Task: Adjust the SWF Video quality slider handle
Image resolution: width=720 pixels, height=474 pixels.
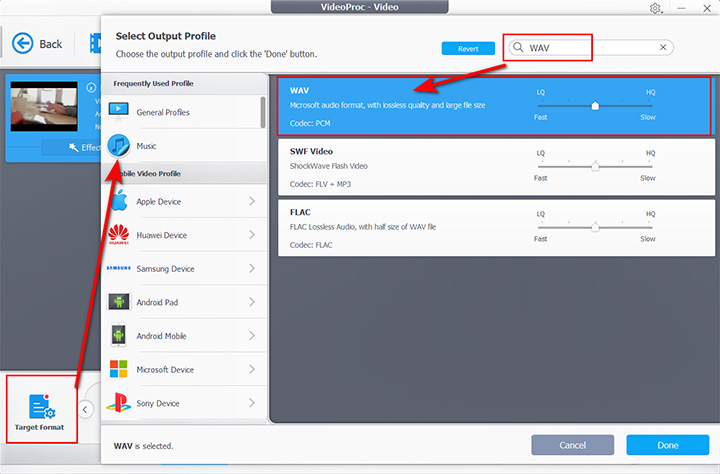Action: (x=595, y=166)
